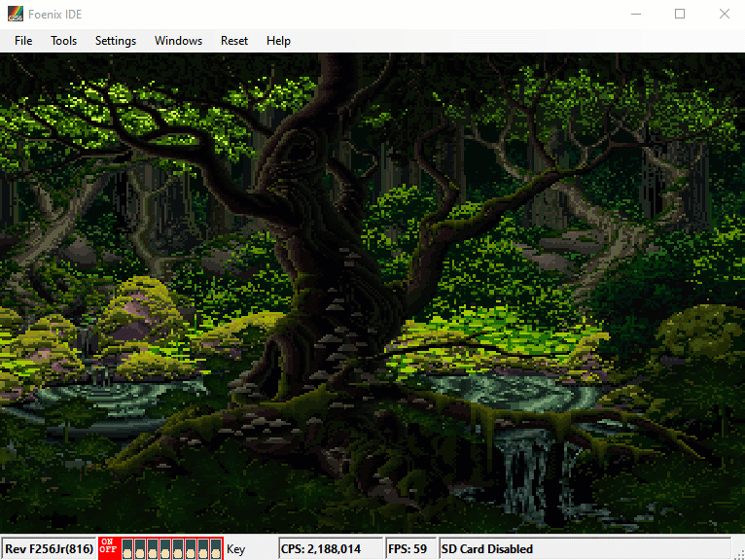Toggle the fourth DIP switch
745x560 pixels.
[165, 548]
